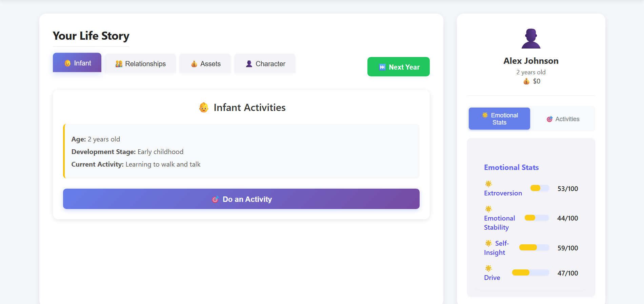Click the fast-forward icon on Next Year
Image resolution: width=644 pixels, height=304 pixels.
[382, 67]
